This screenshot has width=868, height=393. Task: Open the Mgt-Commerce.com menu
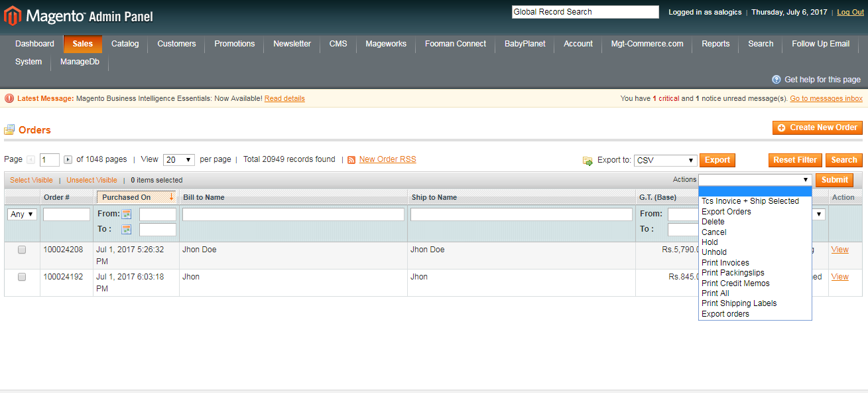click(x=647, y=44)
